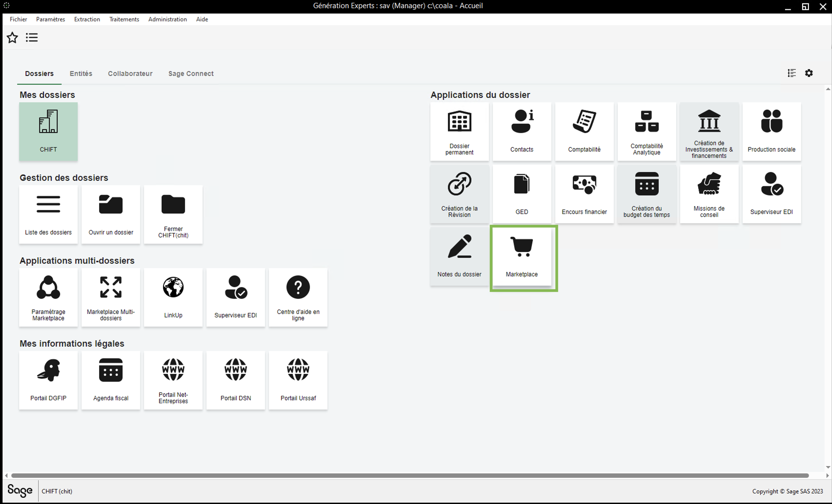Select the CHIFT dossier thumbnail
832x504 pixels.
pos(48,132)
